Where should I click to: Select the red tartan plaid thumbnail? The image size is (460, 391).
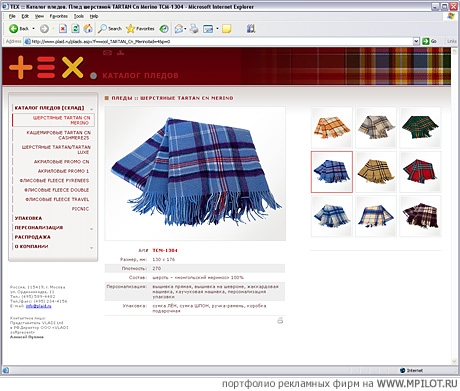click(x=420, y=172)
